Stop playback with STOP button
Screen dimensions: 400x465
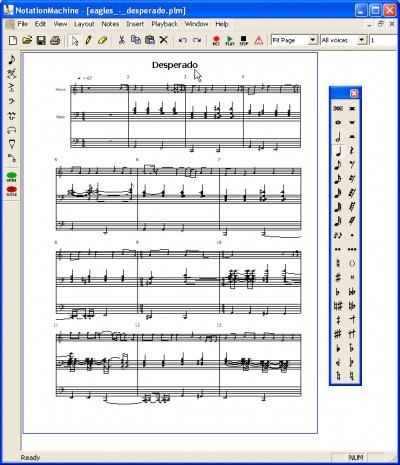(x=244, y=41)
